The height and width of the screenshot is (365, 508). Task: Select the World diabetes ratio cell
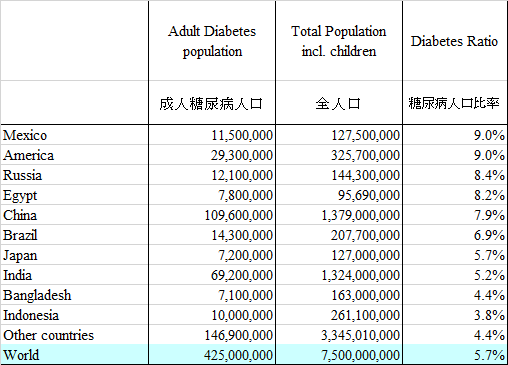pyautogui.click(x=455, y=355)
